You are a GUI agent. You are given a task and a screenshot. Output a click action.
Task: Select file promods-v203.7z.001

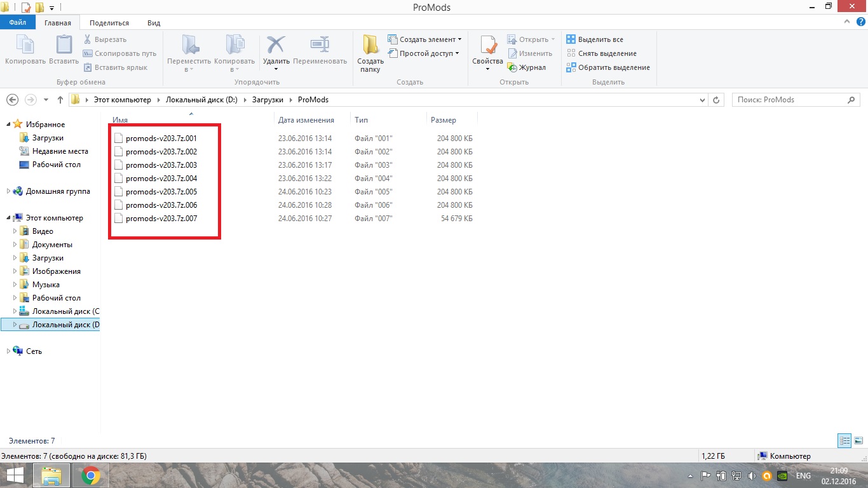pyautogui.click(x=161, y=138)
